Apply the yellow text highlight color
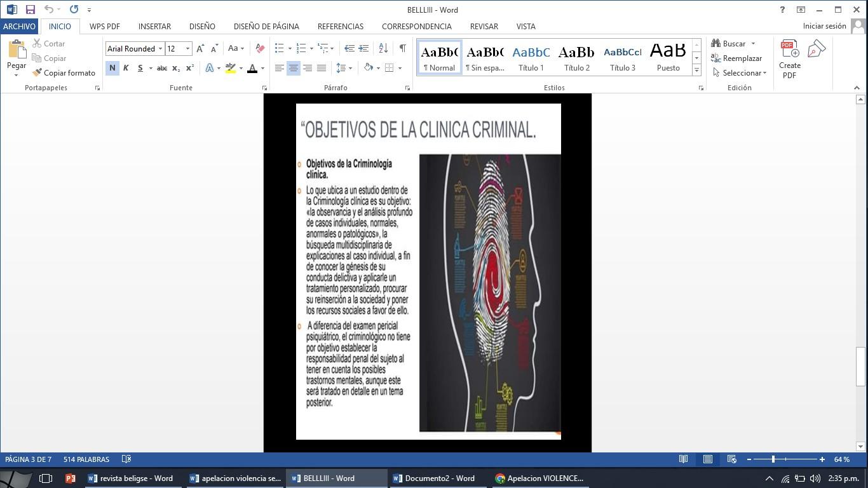Screen dimensions: 868x488 coord(231,68)
